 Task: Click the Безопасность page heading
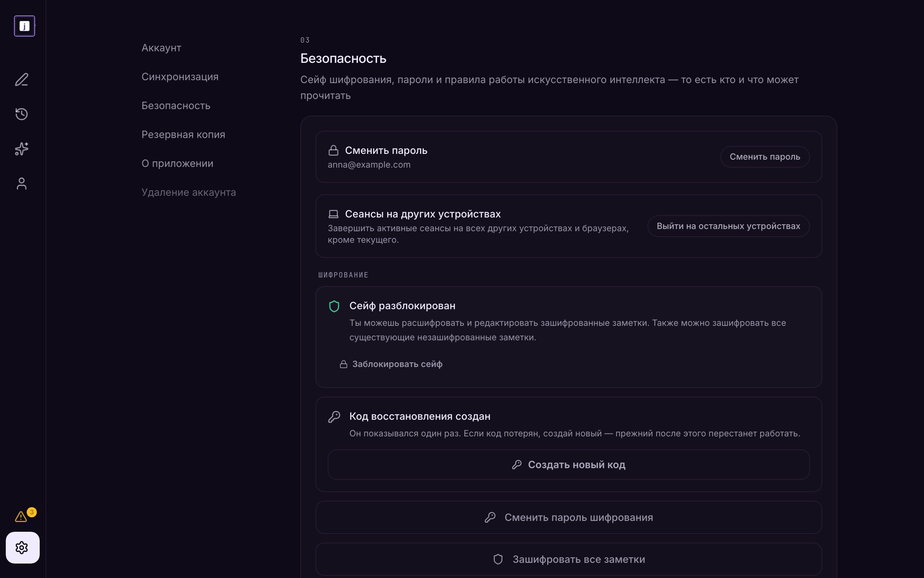pyautogui.click(x=343, y=59)
